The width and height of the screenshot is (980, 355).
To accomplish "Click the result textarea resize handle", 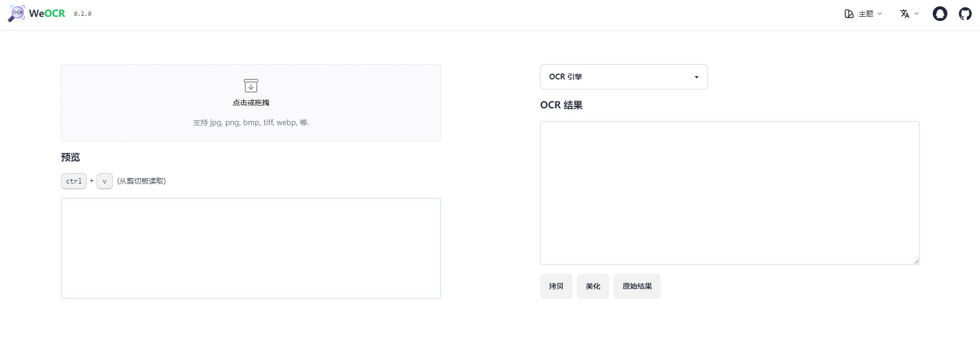I will (916, 261).
